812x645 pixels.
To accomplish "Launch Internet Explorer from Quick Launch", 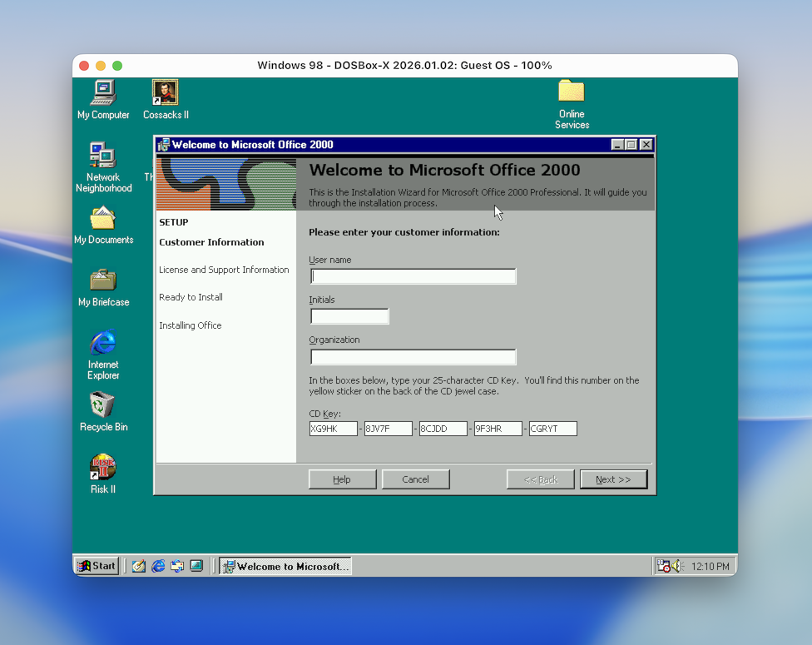I will [158, 566].
